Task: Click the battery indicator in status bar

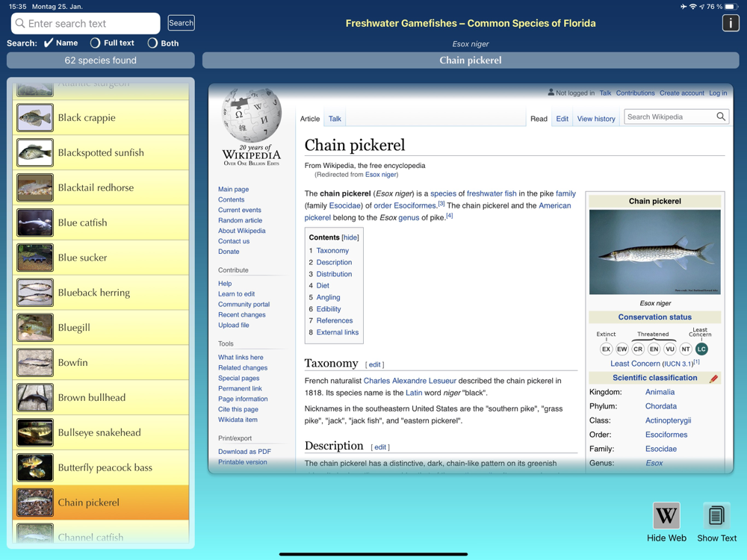Action: 731,7
